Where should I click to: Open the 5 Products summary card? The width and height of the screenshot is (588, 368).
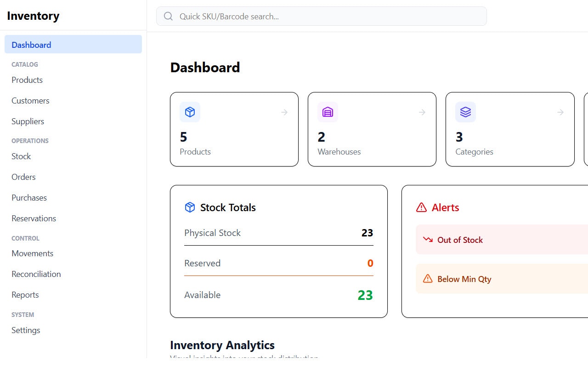[234, 129]
